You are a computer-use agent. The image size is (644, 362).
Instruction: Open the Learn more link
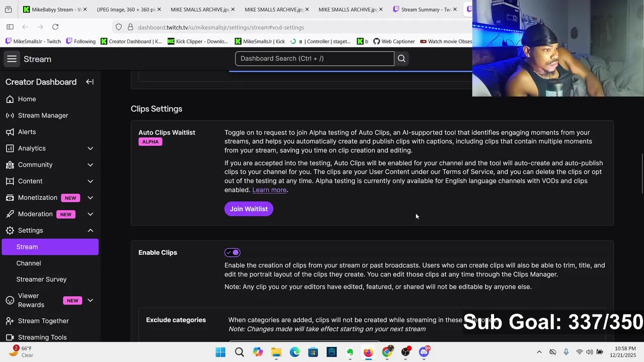(269, 190)
